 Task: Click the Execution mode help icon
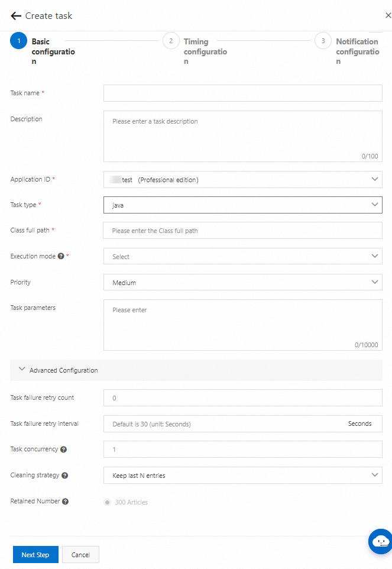[x=61, y=256]
